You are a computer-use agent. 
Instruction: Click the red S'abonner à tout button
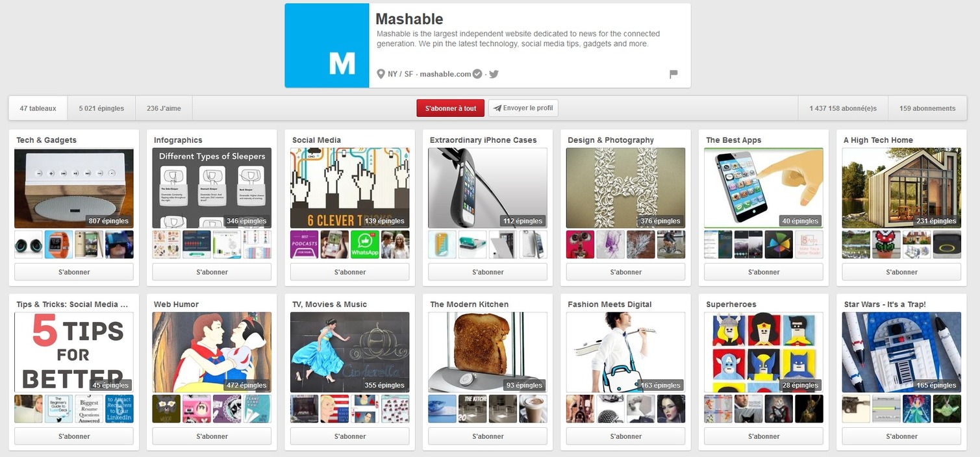[451, 108]
